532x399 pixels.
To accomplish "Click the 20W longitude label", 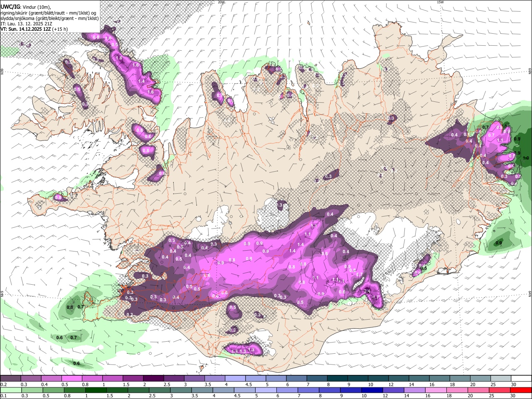I will click(x=221, y=2).
